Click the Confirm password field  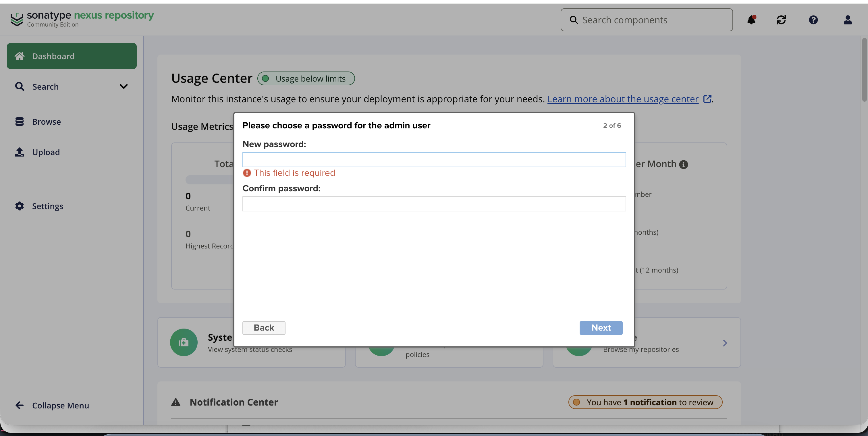434,204
